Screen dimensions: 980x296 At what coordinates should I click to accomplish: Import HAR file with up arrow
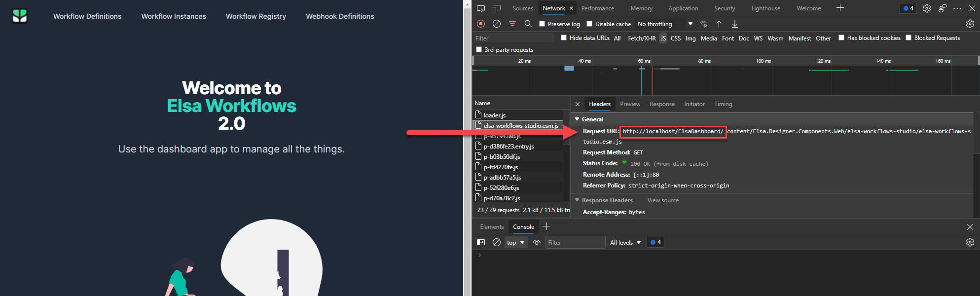(x=719, y=24)
